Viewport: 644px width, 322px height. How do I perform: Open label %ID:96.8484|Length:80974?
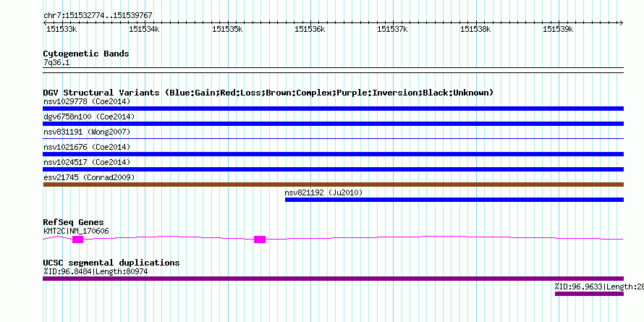tap(96, 271)
